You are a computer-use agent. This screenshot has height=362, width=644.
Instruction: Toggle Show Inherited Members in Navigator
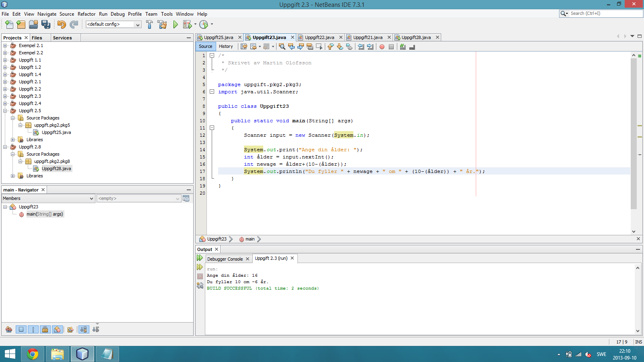(9, 329)
